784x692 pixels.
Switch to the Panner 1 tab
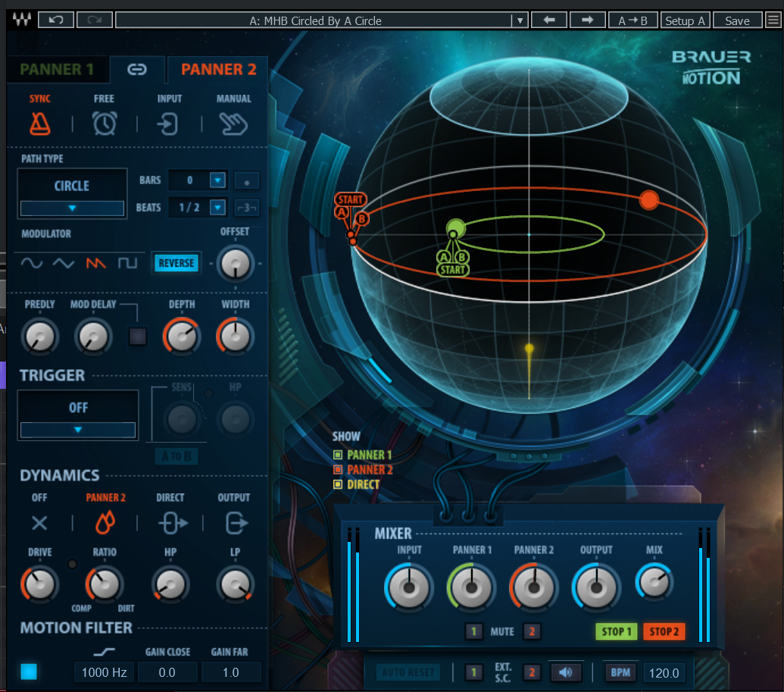57,69
